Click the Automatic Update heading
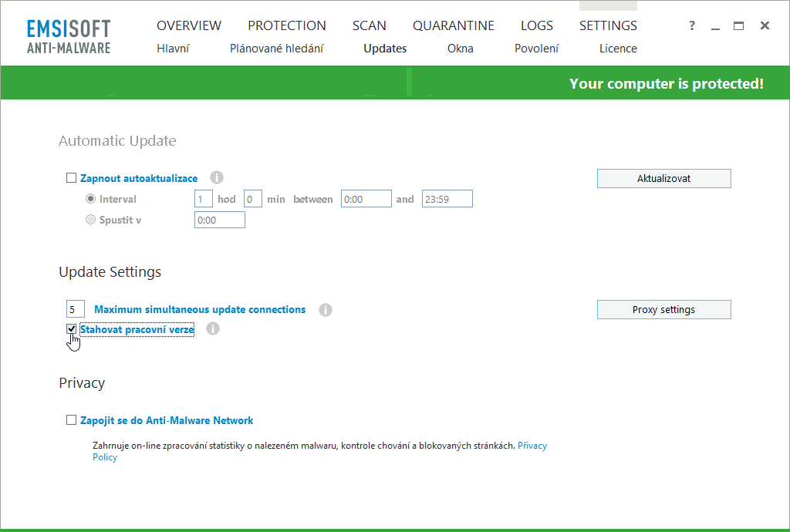The width and height of the screenshot is (790, 532). pos(117,140)
